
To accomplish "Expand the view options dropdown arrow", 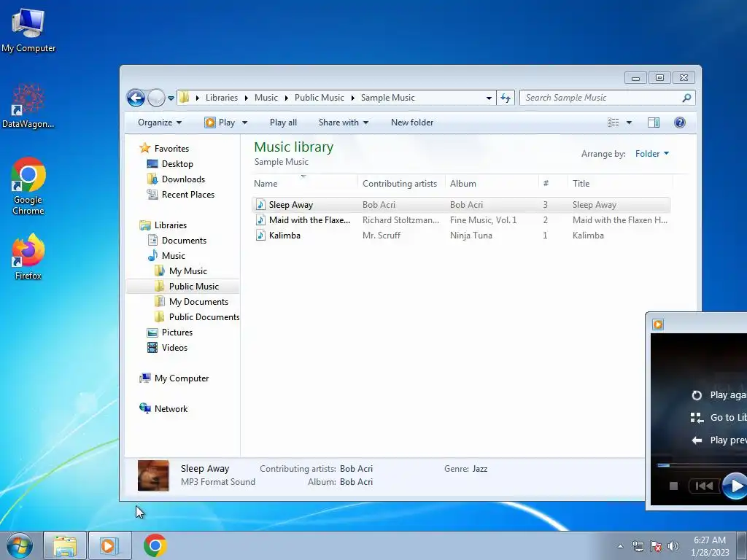I will point(629,122).
